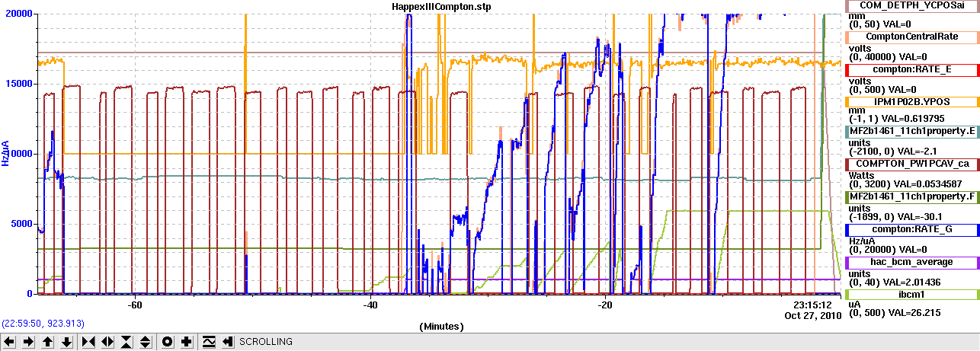Click the 10000 y-axis tick label
The height and width of the screenshot is (351, 980).
click(x=18, y=154)
